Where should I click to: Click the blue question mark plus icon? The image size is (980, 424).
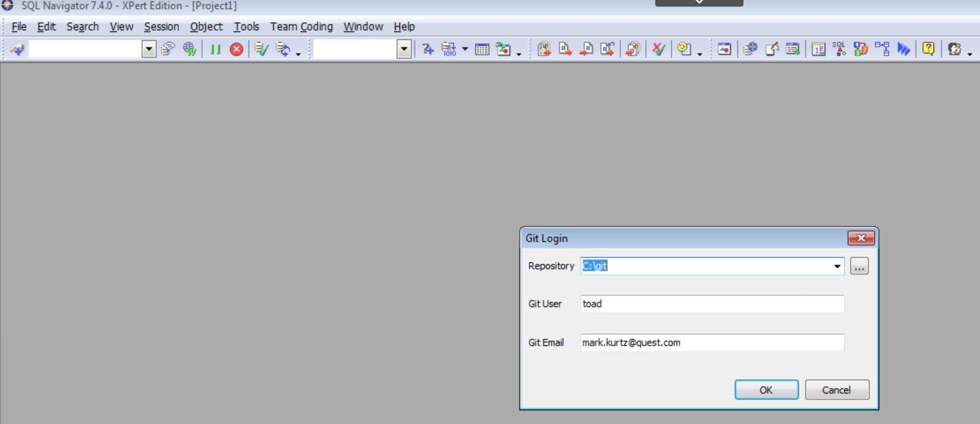(427, 49)
